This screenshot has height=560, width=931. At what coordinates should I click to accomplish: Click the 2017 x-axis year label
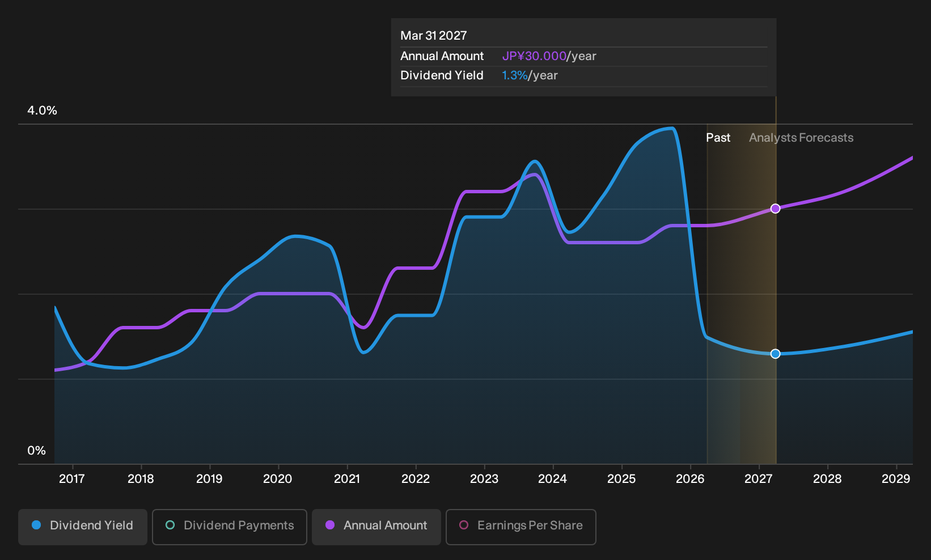pos(72,479)
